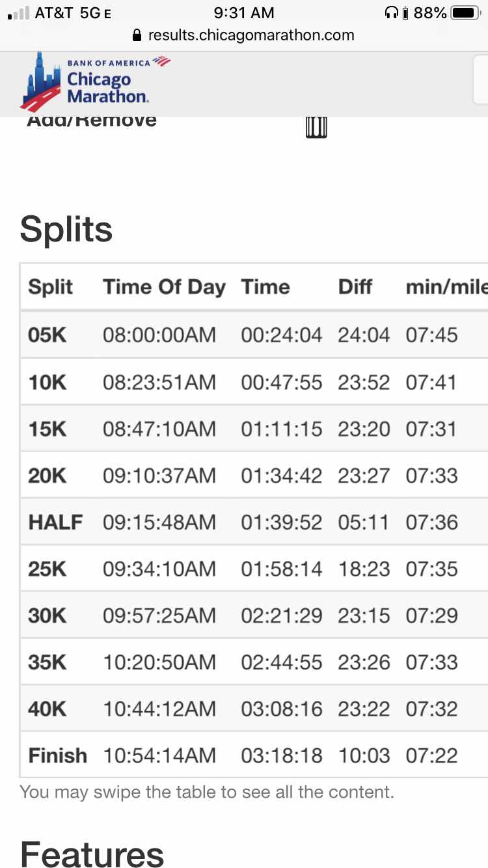Tap the 9:31 AM clock in status bar
Screen dimensions: 488x868
tap(244, 13)
